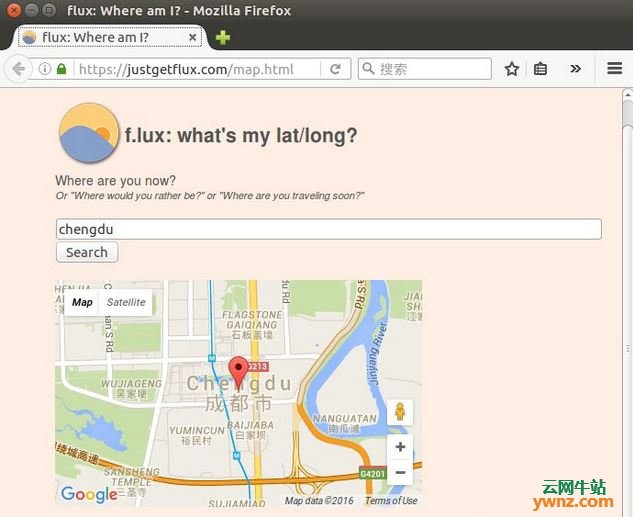Open the Google logo link on map
Viewport: 633px width, 517px height.
pos(89,494)
